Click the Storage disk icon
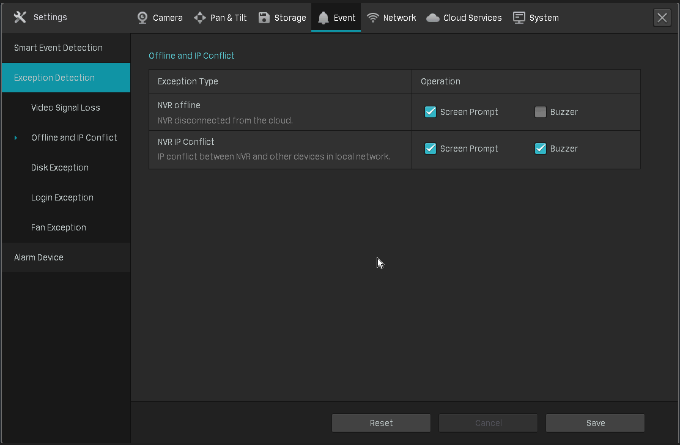The image size is (680, 445). 264,18
